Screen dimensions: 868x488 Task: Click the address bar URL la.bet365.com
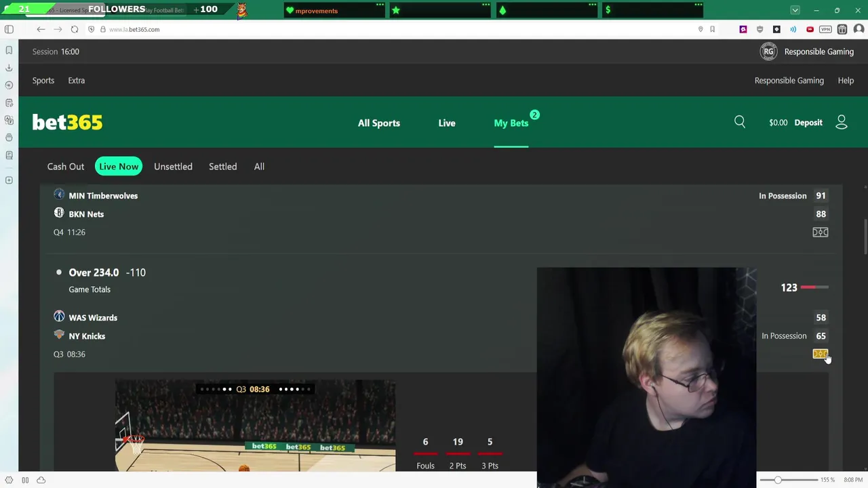tap(134, 30)
